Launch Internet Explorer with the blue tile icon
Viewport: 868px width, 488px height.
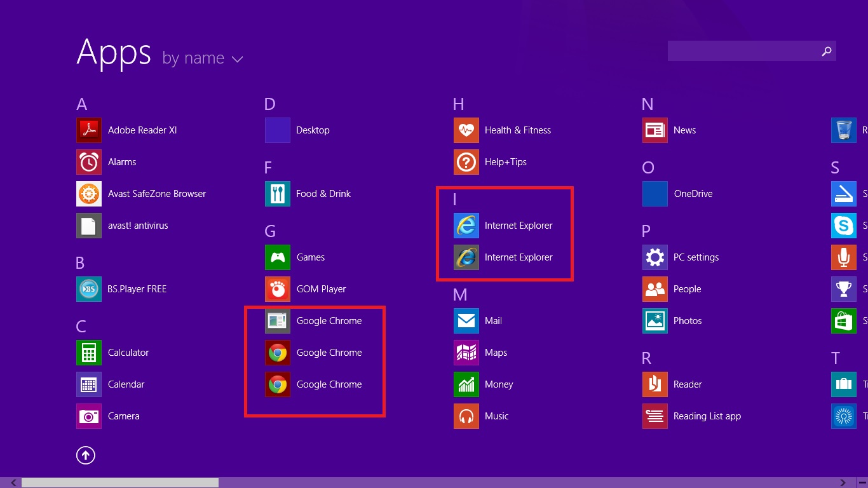503,226
